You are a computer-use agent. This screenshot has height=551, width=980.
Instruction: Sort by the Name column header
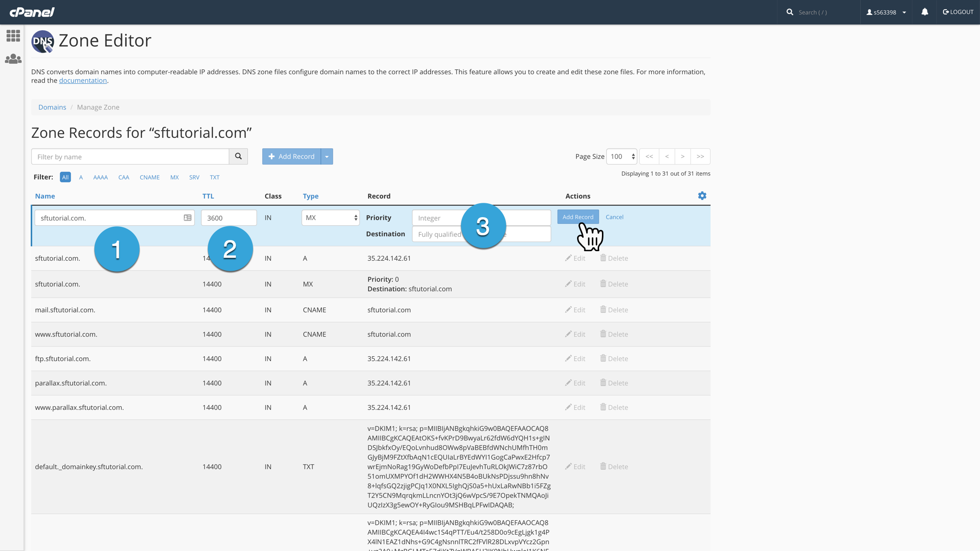pyautogui.click(x=45, y=196)
